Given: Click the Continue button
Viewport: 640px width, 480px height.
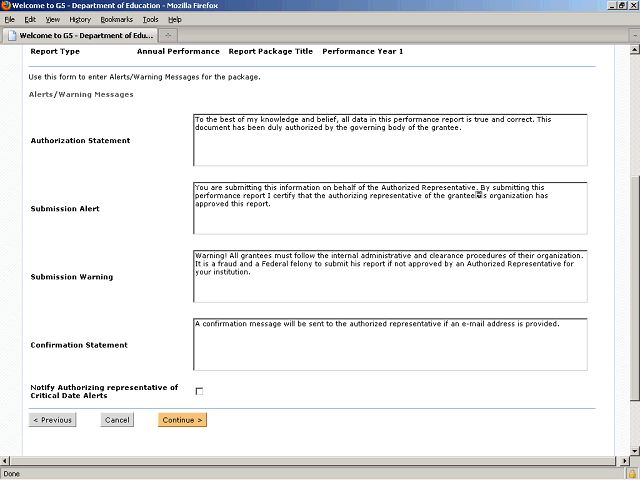Looking at the screenshot, I should click(182, 420).
